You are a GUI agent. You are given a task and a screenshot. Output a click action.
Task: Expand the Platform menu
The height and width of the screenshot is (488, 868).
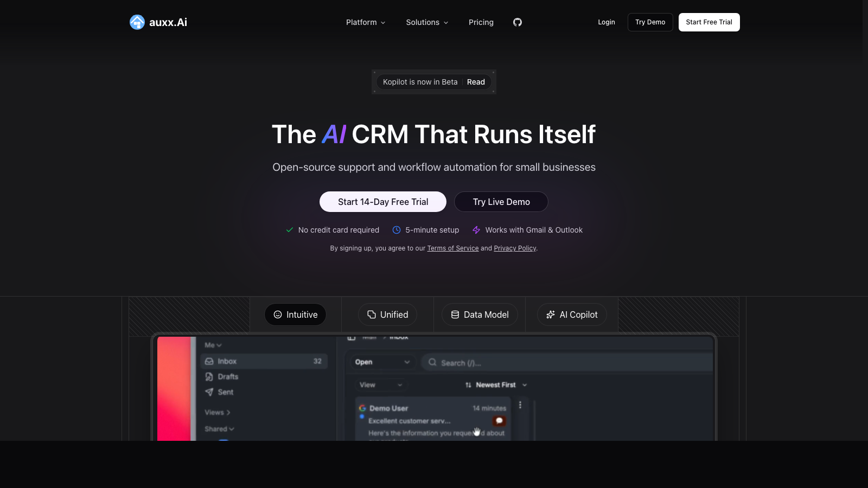pyautogui.click(x=366, y=22)
